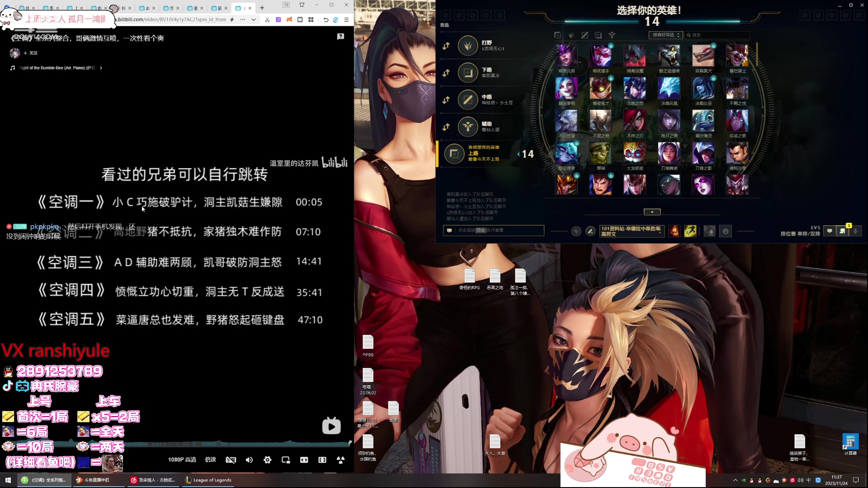
Task: Pick the 暴走萝莉 champion portrait
Action: [566, 88]
